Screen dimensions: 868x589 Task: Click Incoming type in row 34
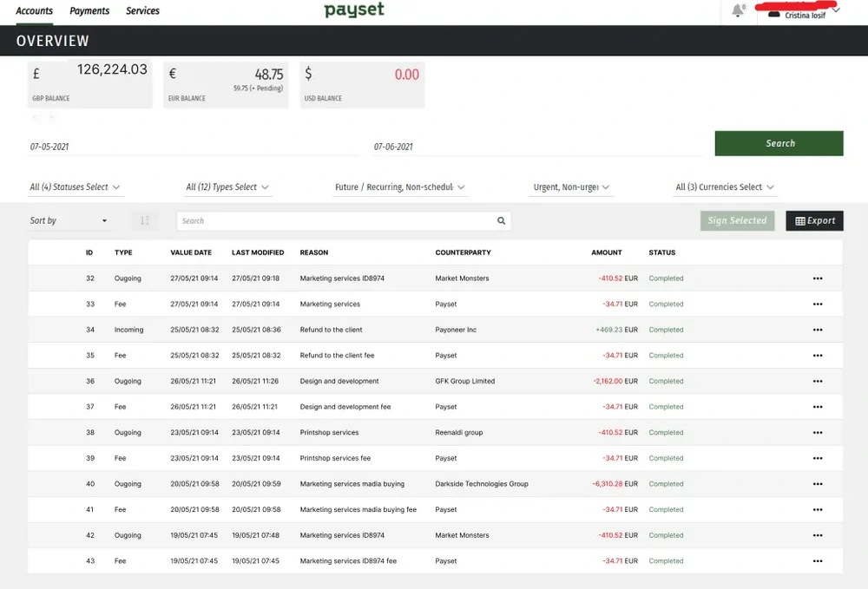pyautogui.click(x=128, y=330)
